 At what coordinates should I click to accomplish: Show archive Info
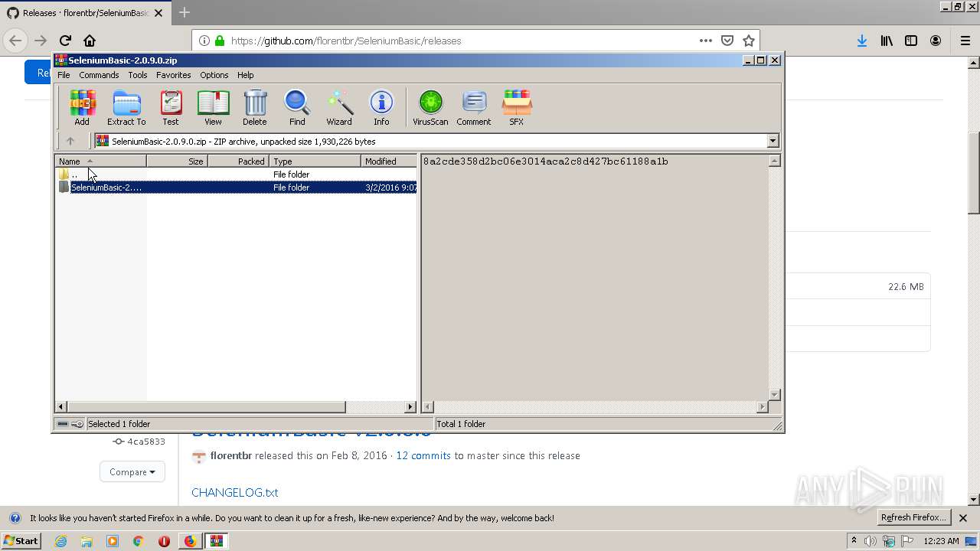click(381, 107)
